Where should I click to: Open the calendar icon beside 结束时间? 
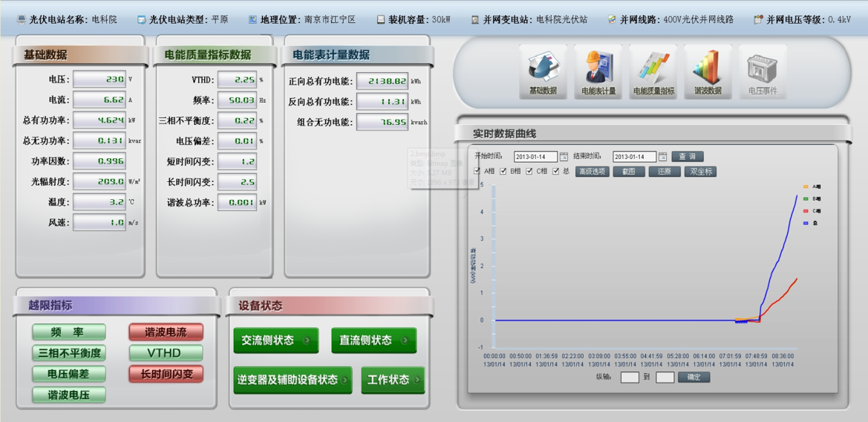point(663,157)
